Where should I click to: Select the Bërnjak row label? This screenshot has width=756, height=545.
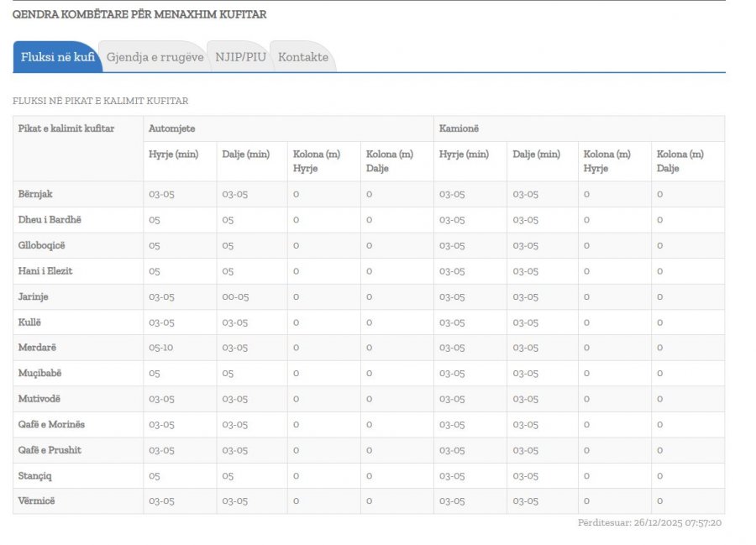pos(35,194)
